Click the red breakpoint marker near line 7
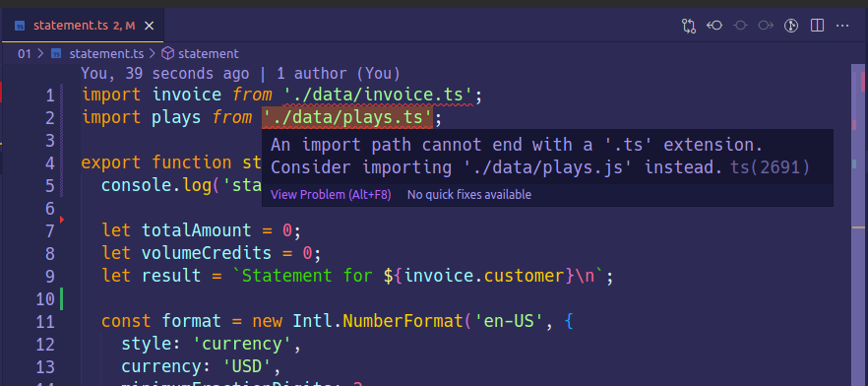 [x=61, y=220]
